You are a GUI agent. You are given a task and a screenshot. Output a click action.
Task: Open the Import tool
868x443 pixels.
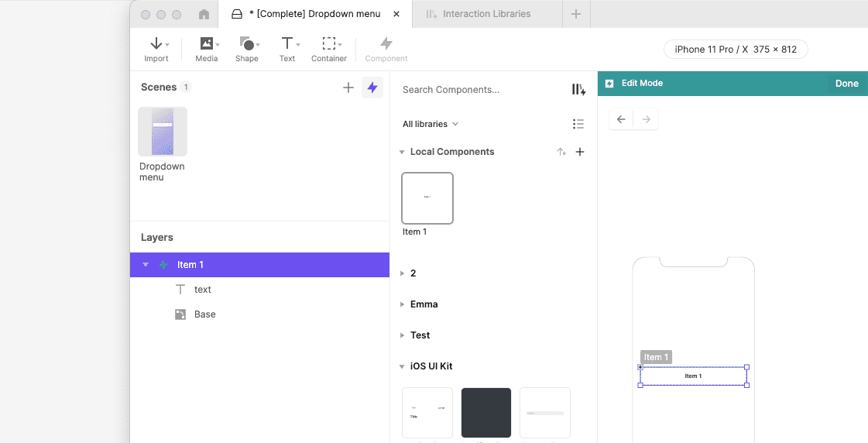(x=156, y=50)
